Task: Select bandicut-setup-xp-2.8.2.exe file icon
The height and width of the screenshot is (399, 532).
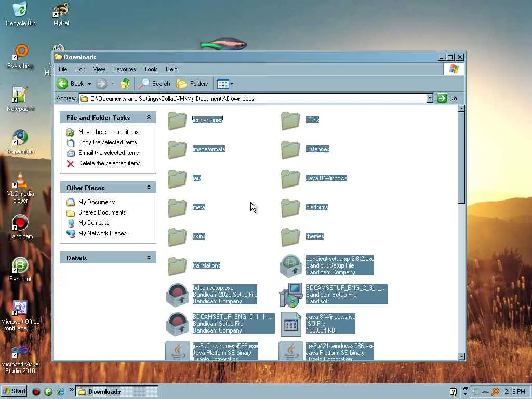Action: 291,265
